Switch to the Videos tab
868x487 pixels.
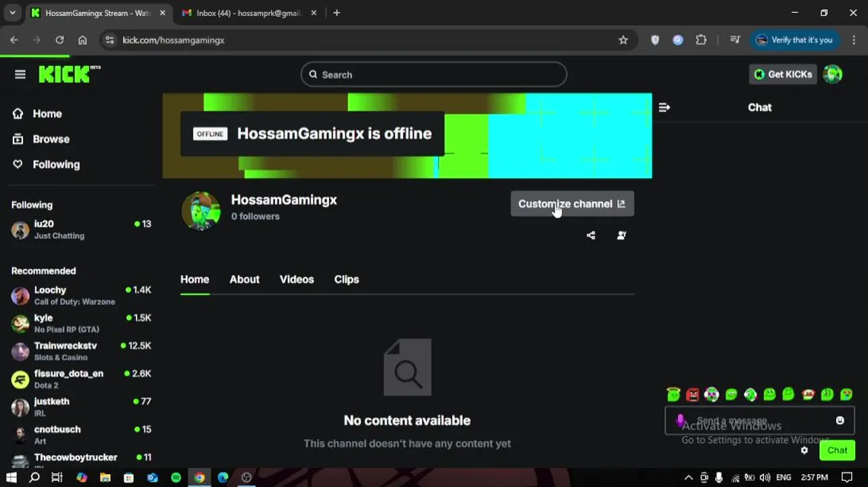tap(297, 279)
